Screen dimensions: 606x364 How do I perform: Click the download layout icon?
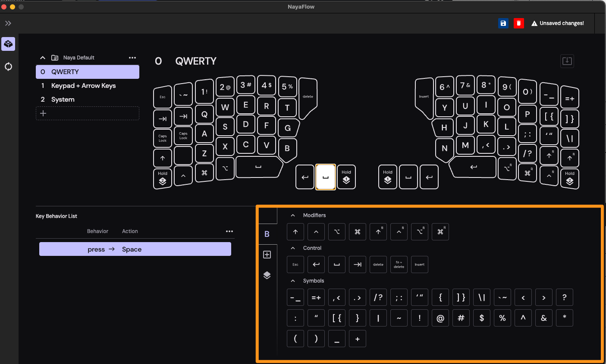(567, 61)
